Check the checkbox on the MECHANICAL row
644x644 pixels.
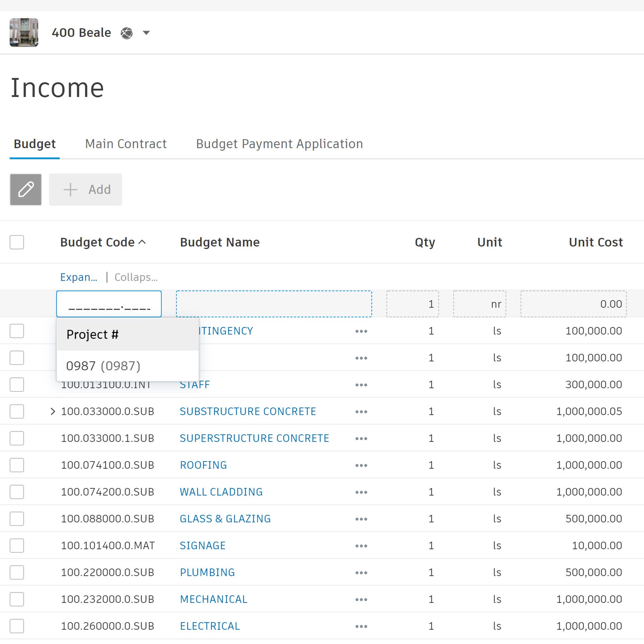17,599
